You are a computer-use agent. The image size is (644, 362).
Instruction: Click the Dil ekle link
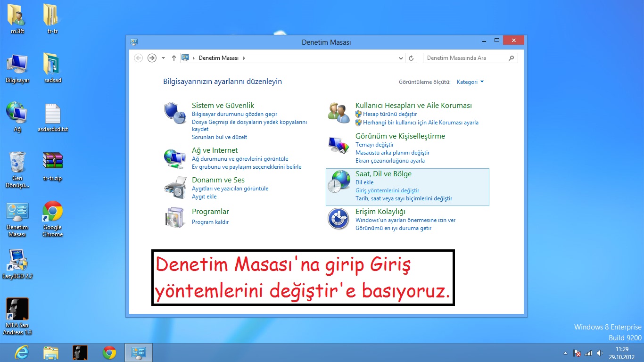364,182
